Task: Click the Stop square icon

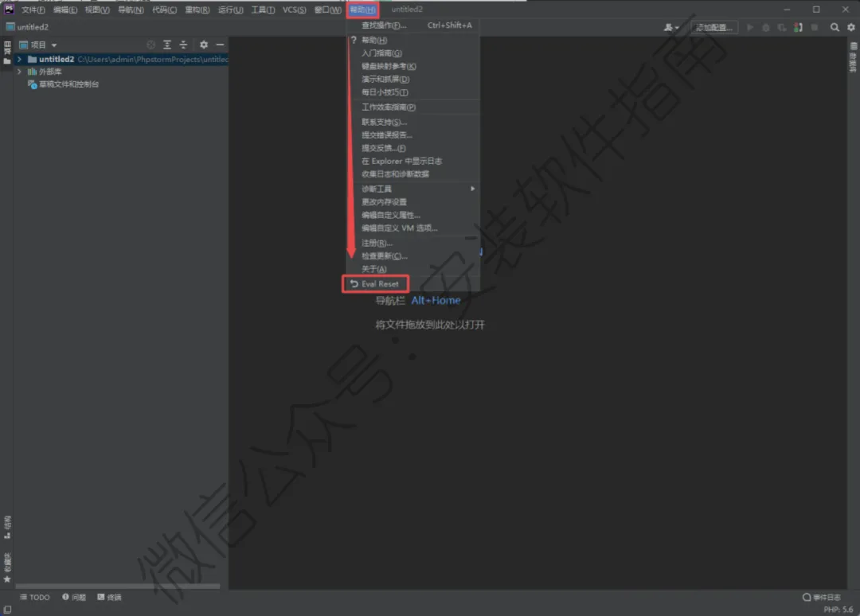Action: (815, 27)
